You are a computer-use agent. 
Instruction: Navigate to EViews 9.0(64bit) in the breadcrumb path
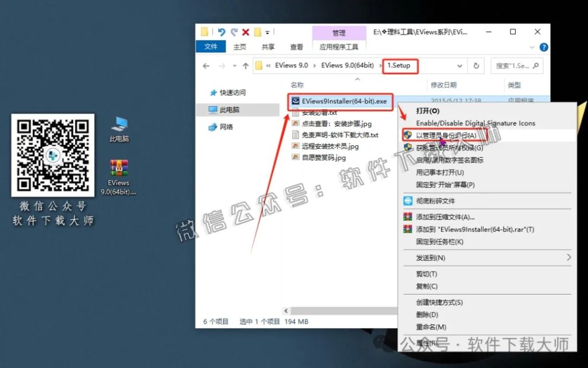348,65
